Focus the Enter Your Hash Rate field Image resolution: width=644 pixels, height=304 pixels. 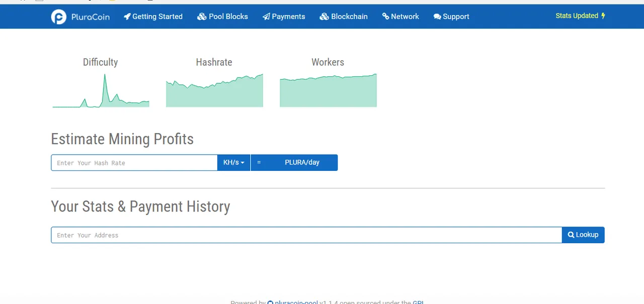click(x=134, y=163)
